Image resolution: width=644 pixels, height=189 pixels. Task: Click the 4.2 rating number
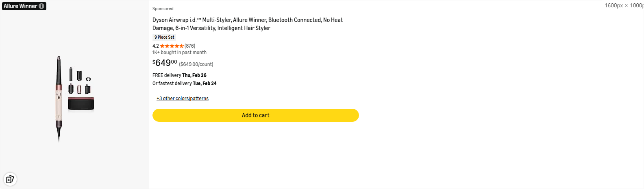click(155, 46)
